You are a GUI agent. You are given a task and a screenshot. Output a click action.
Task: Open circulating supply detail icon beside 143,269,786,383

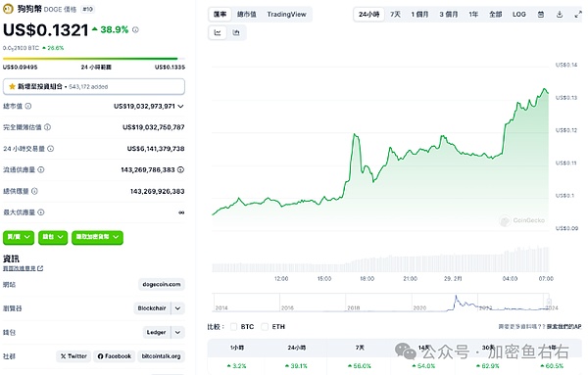[x=180, y=169]
